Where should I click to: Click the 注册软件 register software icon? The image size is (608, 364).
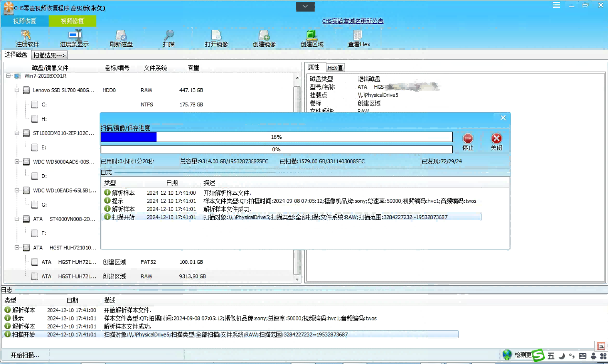[26, 35]
